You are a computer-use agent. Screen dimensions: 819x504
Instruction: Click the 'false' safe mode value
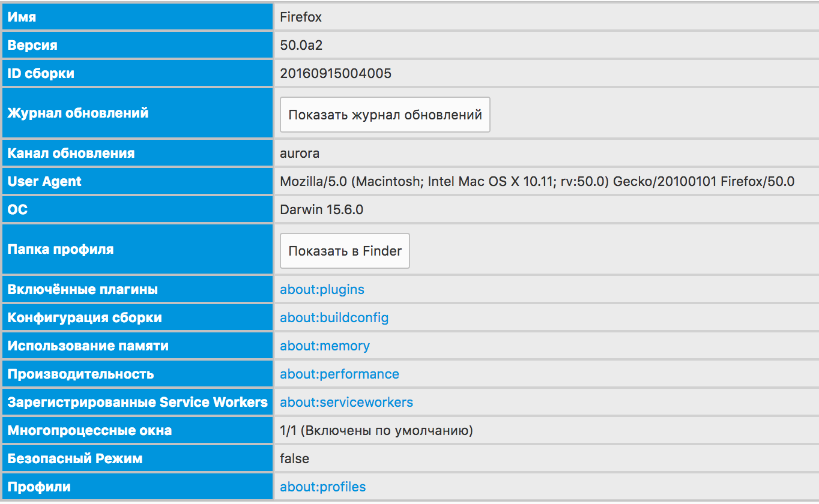click(x=294, y=458)
